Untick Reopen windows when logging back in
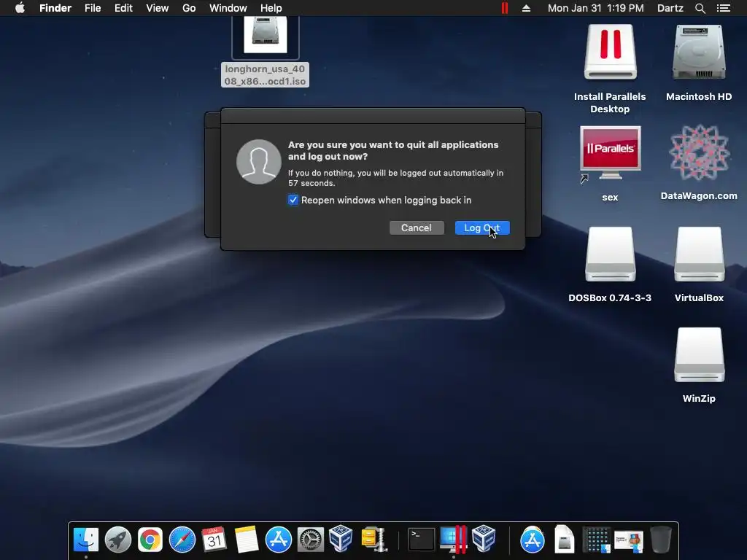The width and height of the screenshot is (747, 560). [x=293, y=200]
